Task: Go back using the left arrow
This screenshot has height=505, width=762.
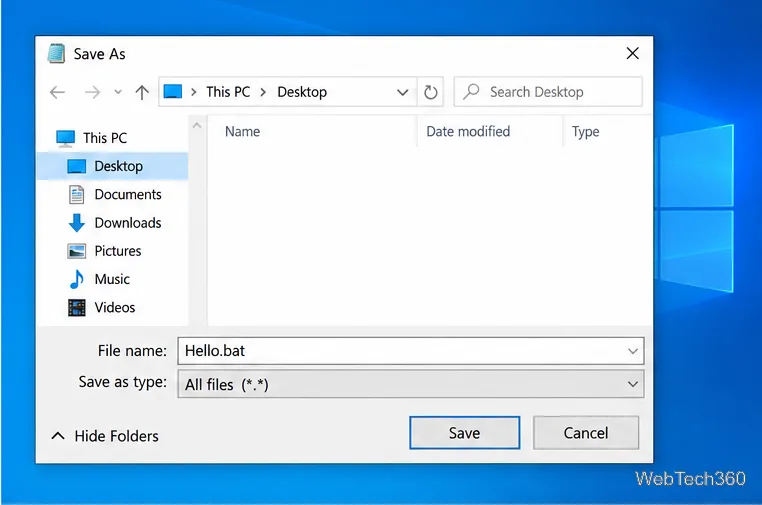Action: (57, 92)
